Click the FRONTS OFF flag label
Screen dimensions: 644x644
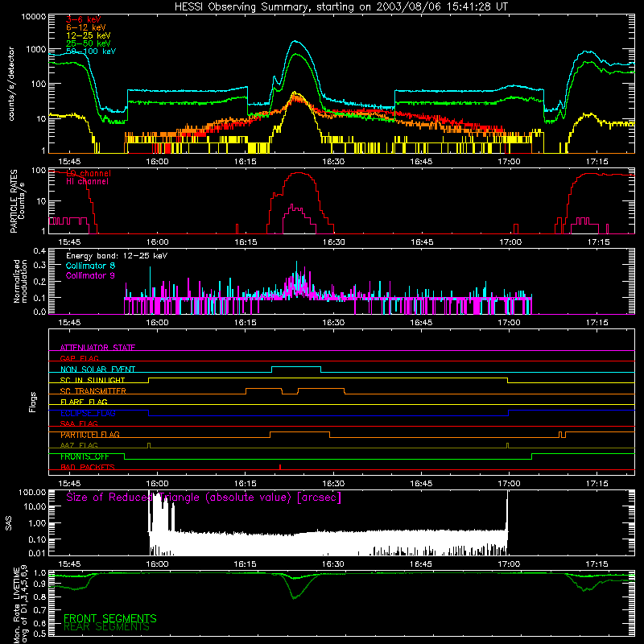tap(85, 456)
